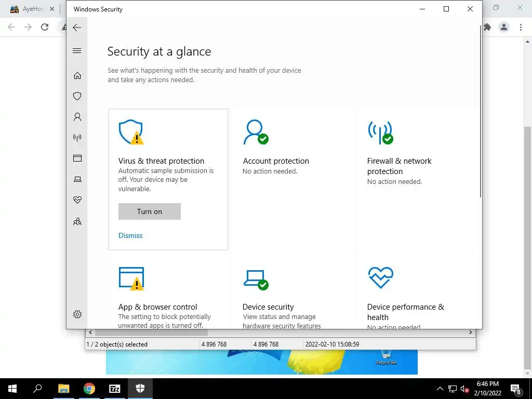Open taskbar search
This screenshot has width=532, height=399.
click(x=37, y=389)
